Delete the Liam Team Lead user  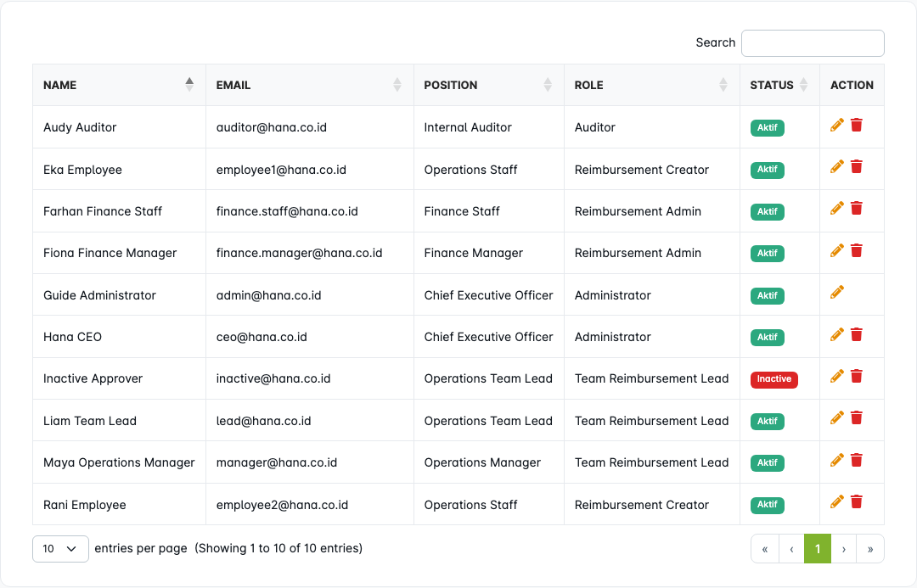[x=857, y=418]
